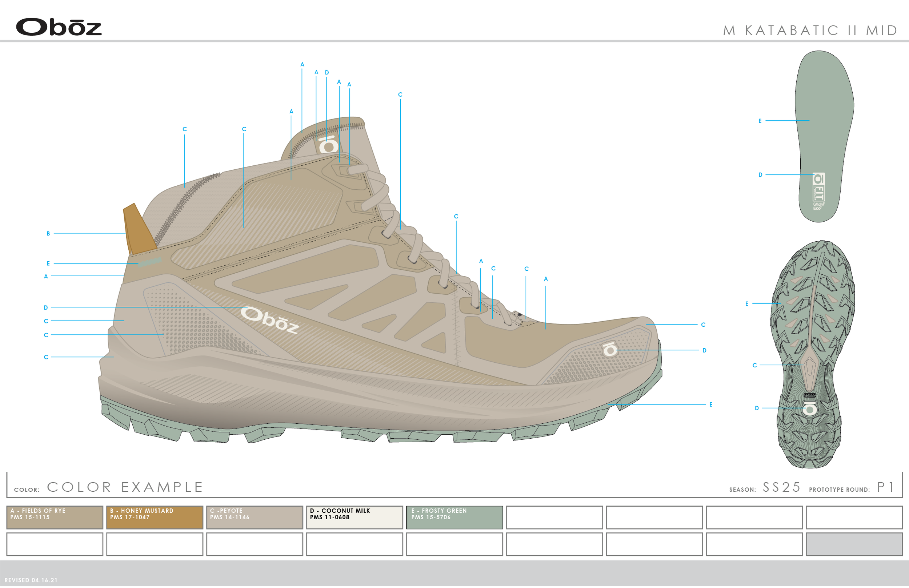
Task: Select the E - Frosty Green swatch
Action: (454, 518)
